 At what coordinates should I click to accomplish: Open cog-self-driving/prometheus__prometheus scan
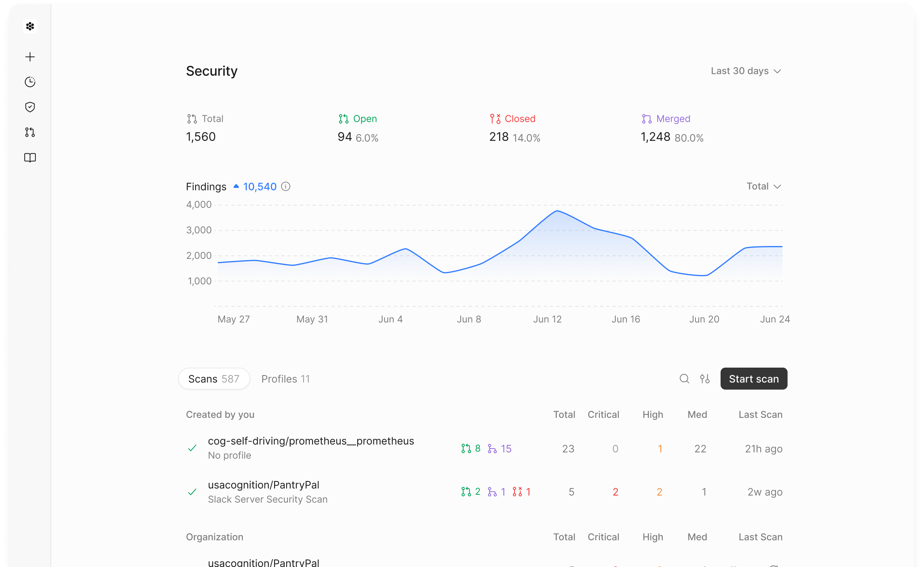click(484, 448)
